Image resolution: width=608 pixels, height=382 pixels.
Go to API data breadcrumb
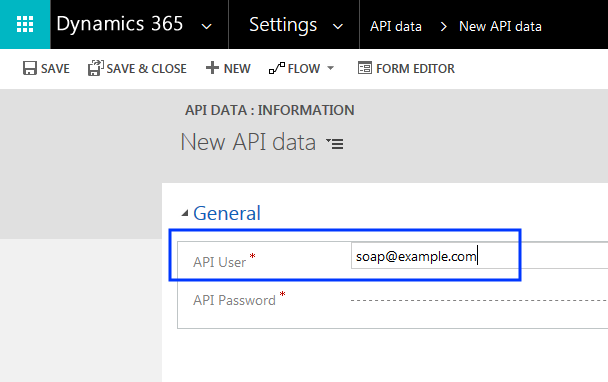396,26
